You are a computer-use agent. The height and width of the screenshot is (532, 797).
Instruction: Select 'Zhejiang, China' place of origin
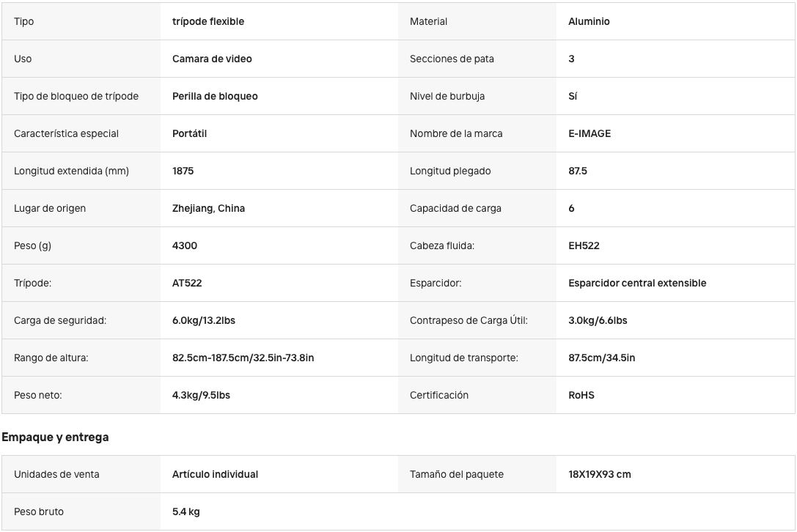208,208
